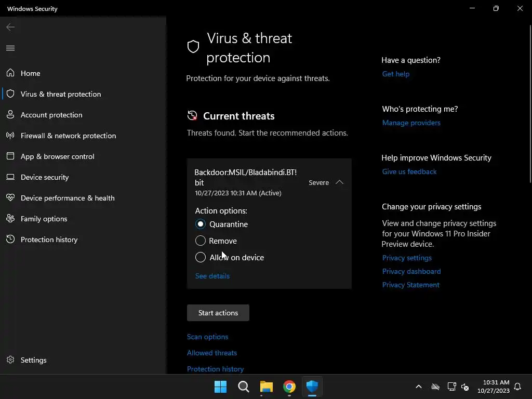The width and height of the screenshot is (532, 399).
Task: Open Virus & threat protection section
Action: pyautogui.click(x=61, y=94)
